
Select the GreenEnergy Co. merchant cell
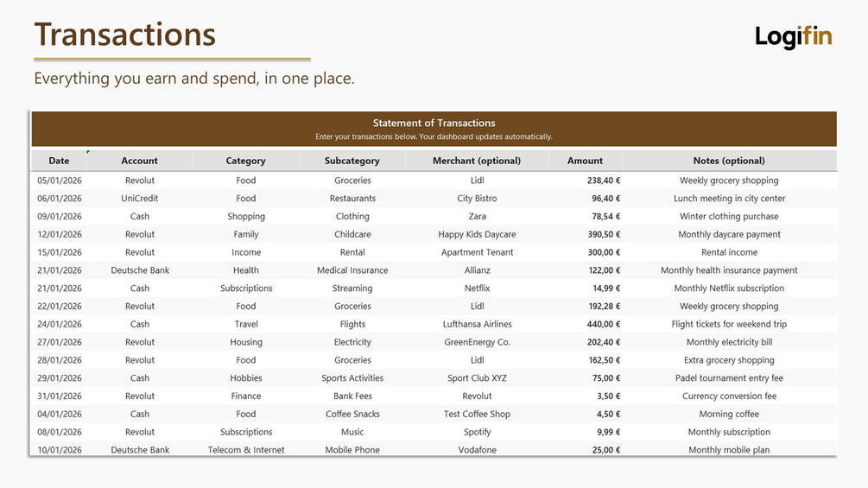tap(477, 342)
